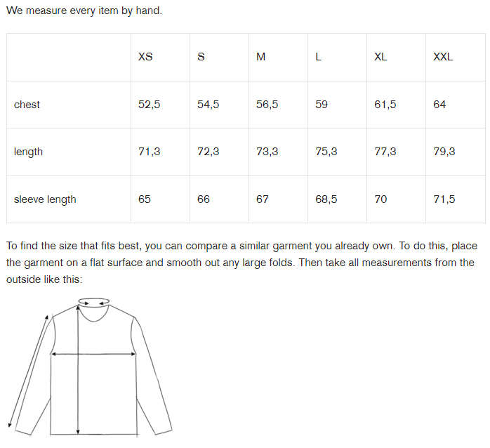Click length value 72,3 for size S
The width and height of the screenshot is (490, 448).
208,152
